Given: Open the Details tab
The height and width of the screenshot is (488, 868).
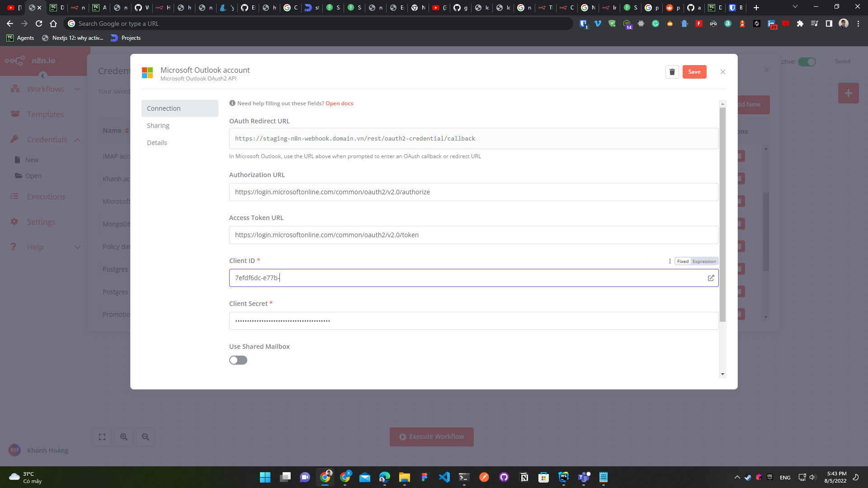Looking at the screenshot, I should (157, 143).
